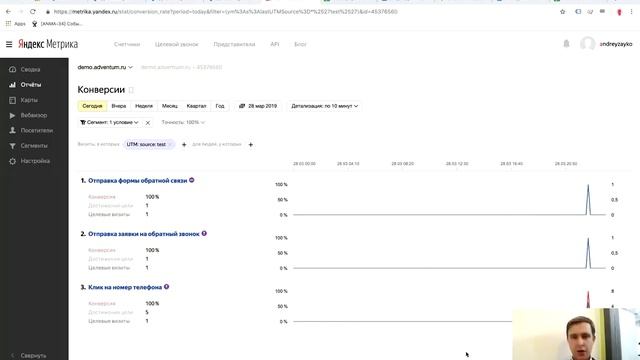The width and height of the screenshot is (640, 360).
Task: Open the andreyzayko account avatar
Action: pos(587,44)
